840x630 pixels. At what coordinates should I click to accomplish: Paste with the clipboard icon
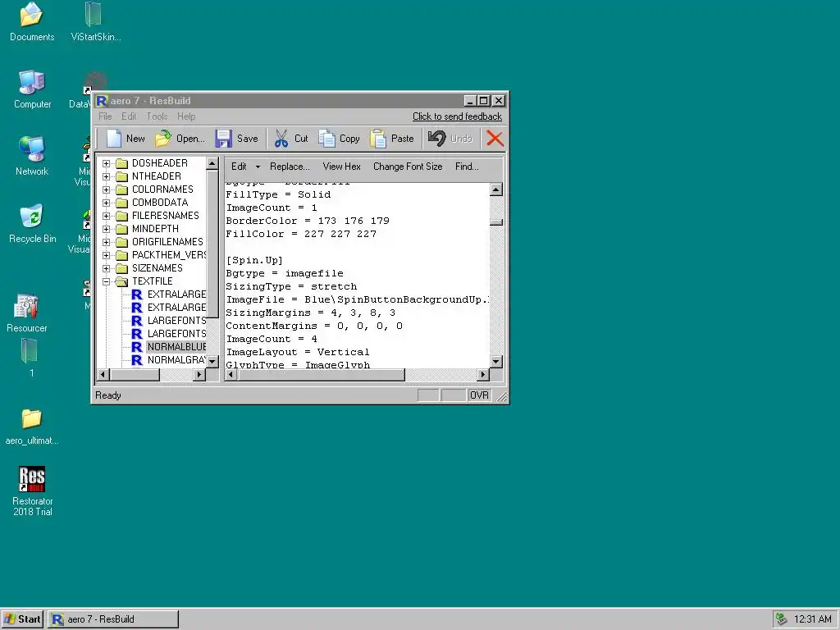pyautogui.click(x=377, y=138)
